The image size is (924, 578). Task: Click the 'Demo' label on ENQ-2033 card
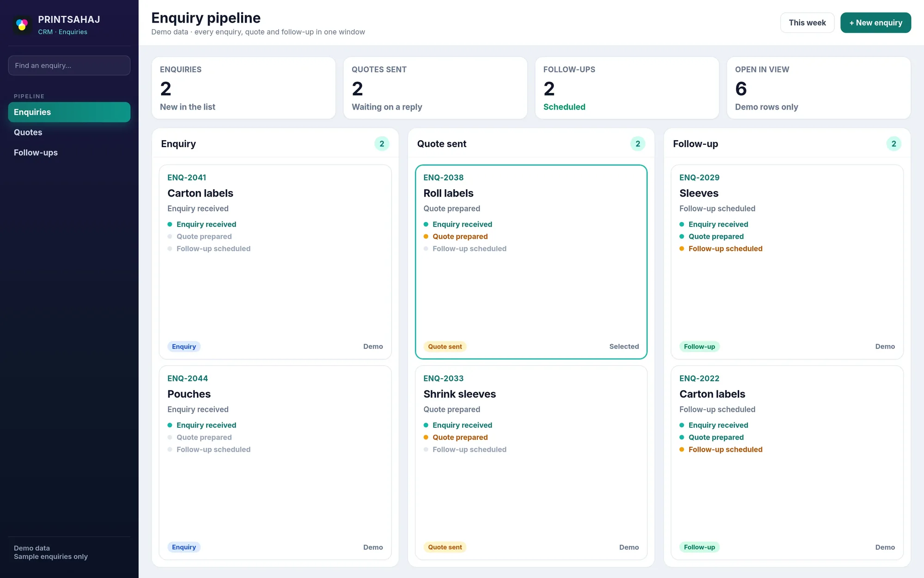click(x=629, y=547)
